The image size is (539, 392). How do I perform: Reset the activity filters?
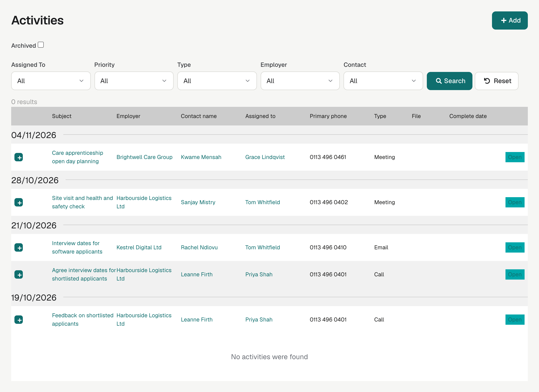tap(496, 81)
